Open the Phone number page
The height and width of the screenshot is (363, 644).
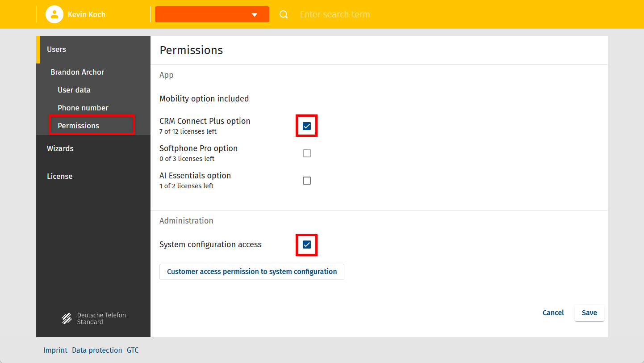click(83, 108)
